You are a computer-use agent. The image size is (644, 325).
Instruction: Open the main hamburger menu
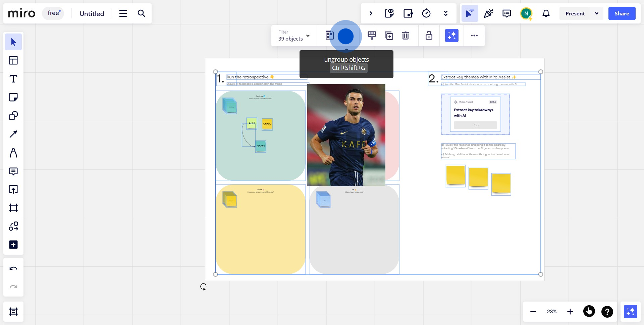pos(123,13)
